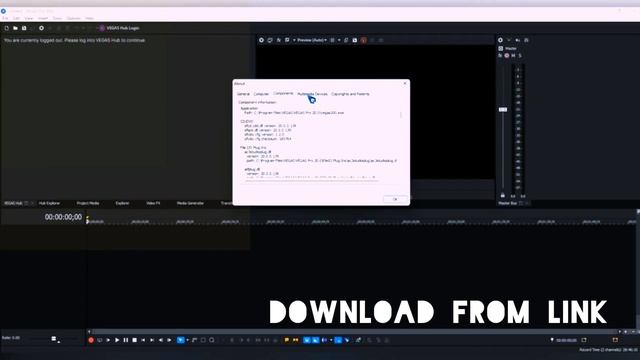The height and width of the screenshot is (360, 640).
Task: Switch to the Project Media tab
Action: click(88, 203)
